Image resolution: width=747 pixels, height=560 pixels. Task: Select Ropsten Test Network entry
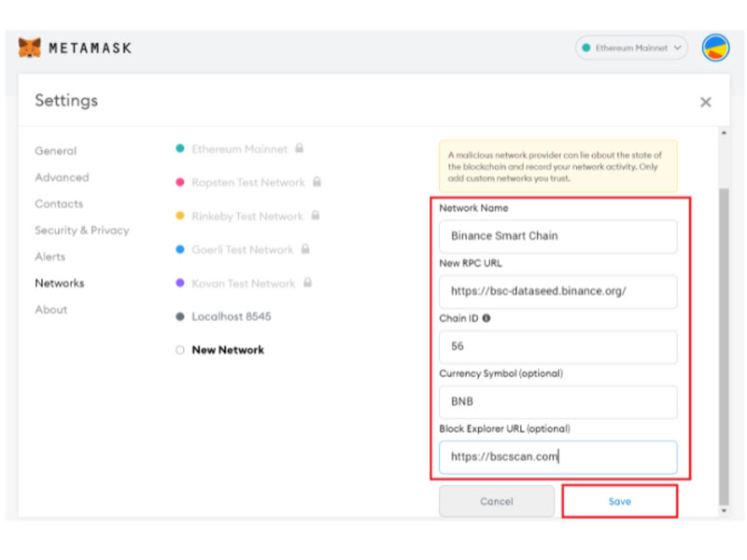pos(248,182)
